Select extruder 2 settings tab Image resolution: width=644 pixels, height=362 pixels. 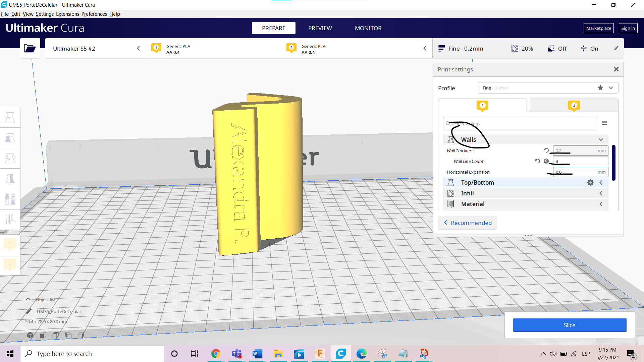(574, 105)
